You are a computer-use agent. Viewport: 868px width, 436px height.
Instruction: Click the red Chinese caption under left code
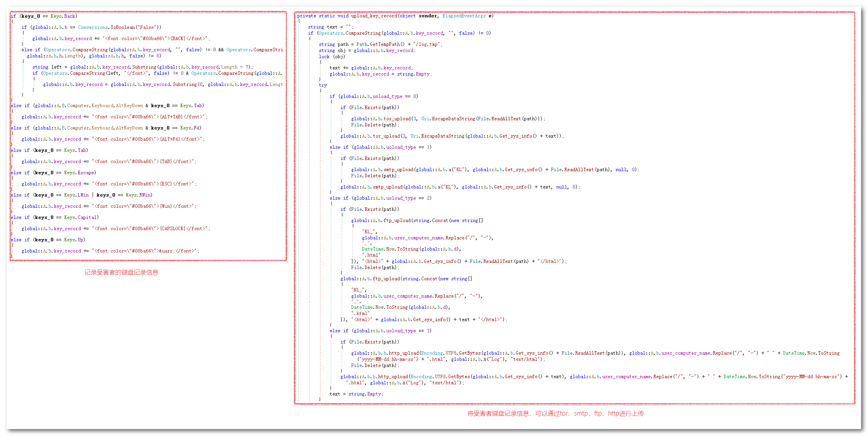point(121,273)
